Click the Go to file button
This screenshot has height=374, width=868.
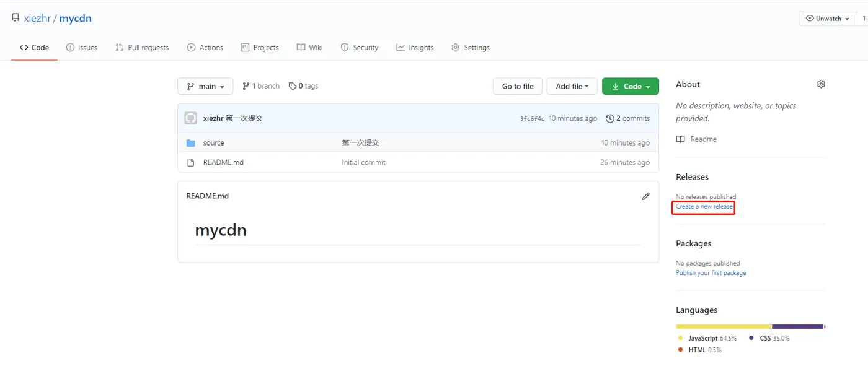518,86
